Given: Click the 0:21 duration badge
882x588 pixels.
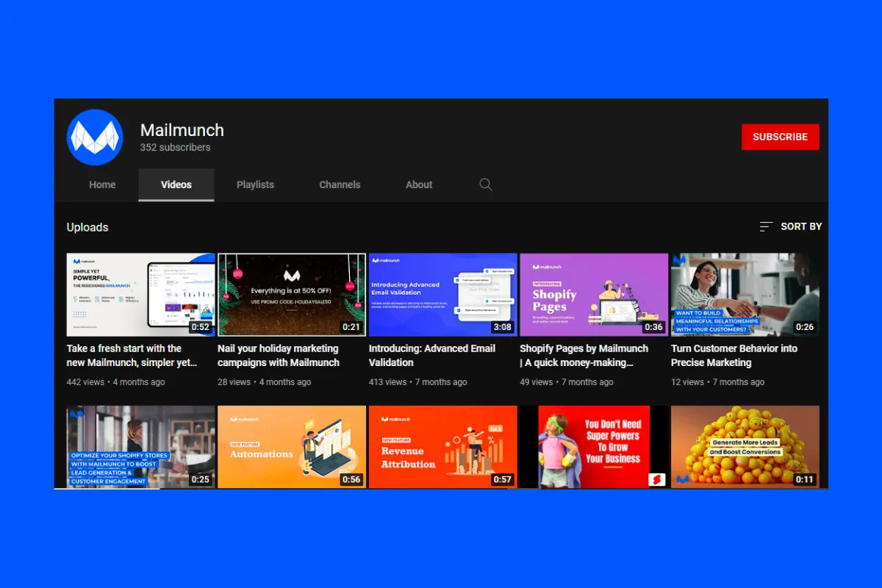Looking at the screenshot, I should [x=351, y=327].
